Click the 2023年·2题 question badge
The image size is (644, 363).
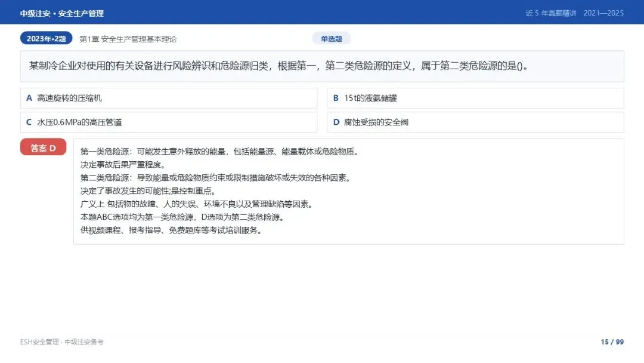[46, 38]
